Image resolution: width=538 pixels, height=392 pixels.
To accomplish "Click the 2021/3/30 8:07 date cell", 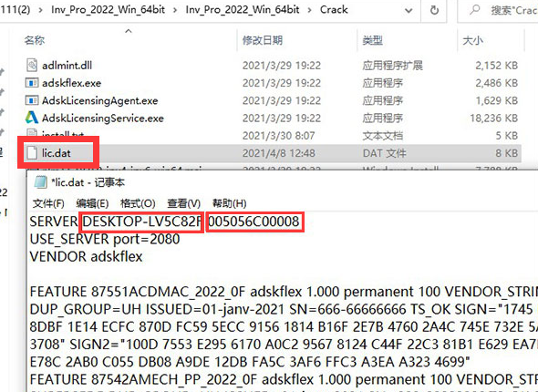I will [x=278, y=136].
